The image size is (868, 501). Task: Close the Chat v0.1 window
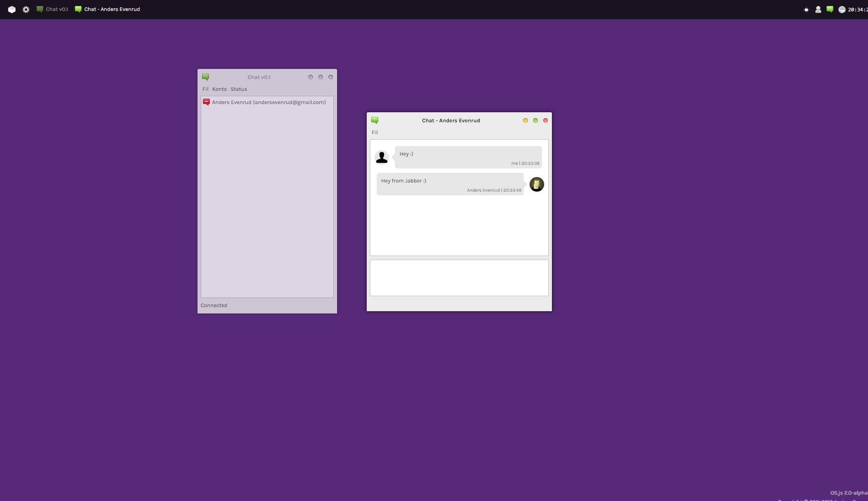pyautogui.click(x=331, y=77)
